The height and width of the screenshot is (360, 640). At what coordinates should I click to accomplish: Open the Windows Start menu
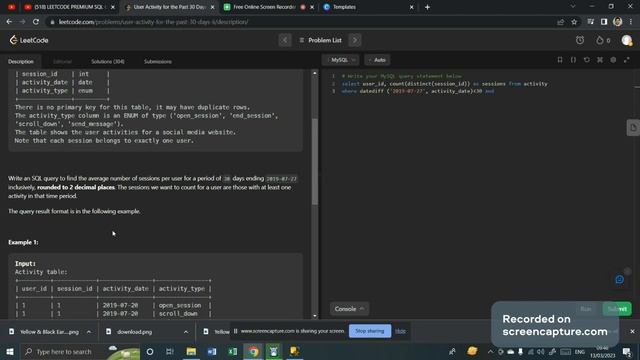click(x=9, y=351)
